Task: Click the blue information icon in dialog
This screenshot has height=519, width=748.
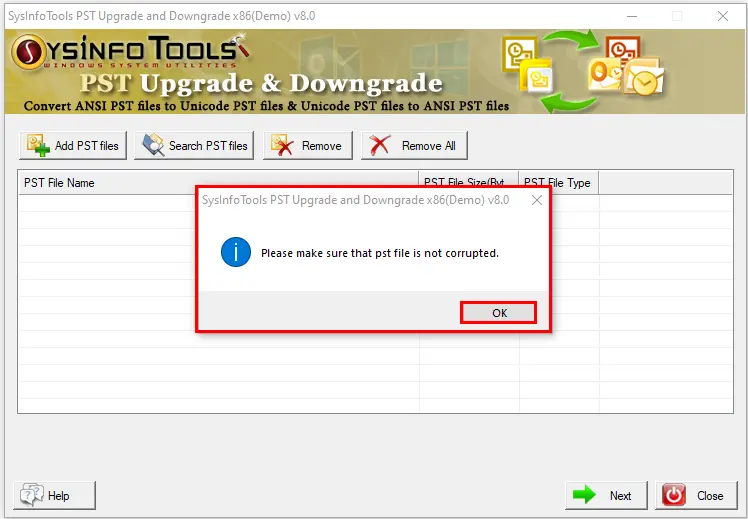Action: click(236, 252)
